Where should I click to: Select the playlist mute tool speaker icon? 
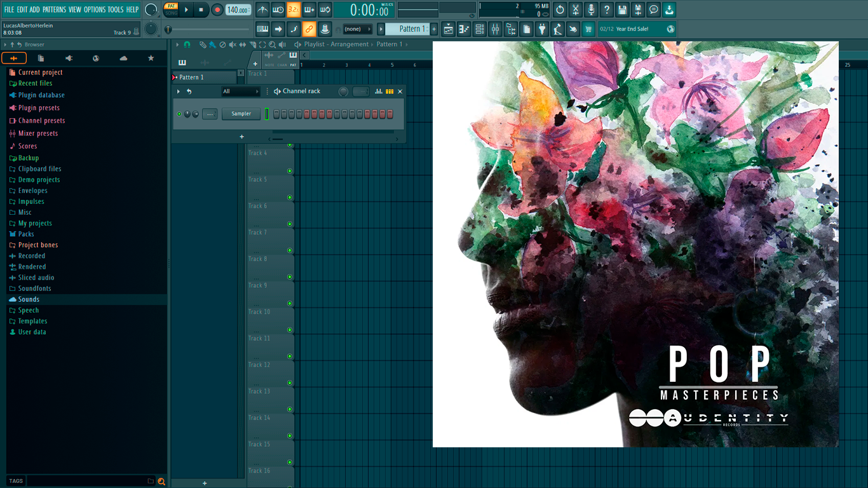[233, 44]
